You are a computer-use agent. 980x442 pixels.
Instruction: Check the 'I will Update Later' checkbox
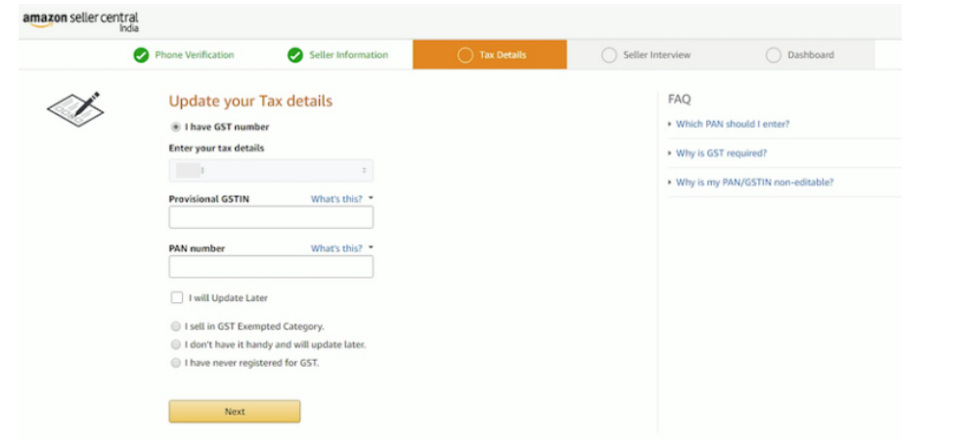tap(177, 297)
